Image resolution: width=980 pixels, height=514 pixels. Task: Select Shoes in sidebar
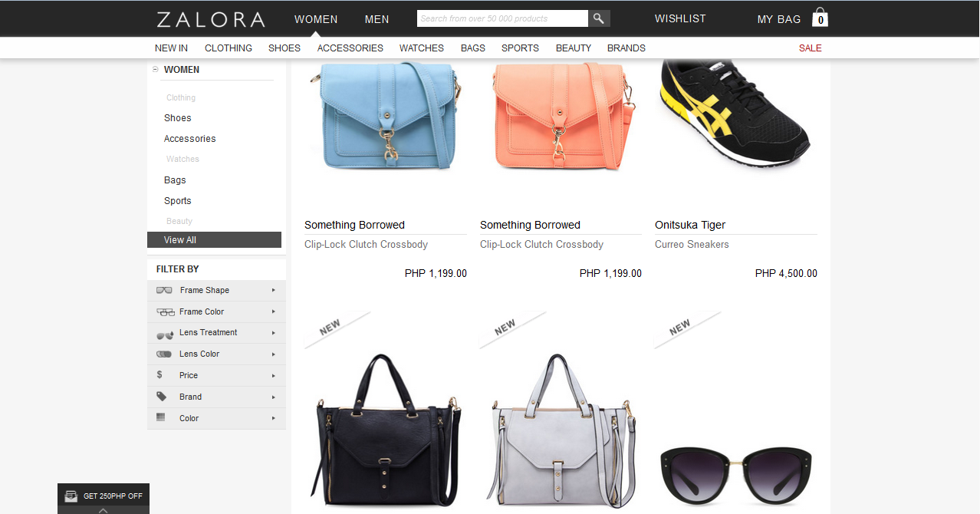178,118
